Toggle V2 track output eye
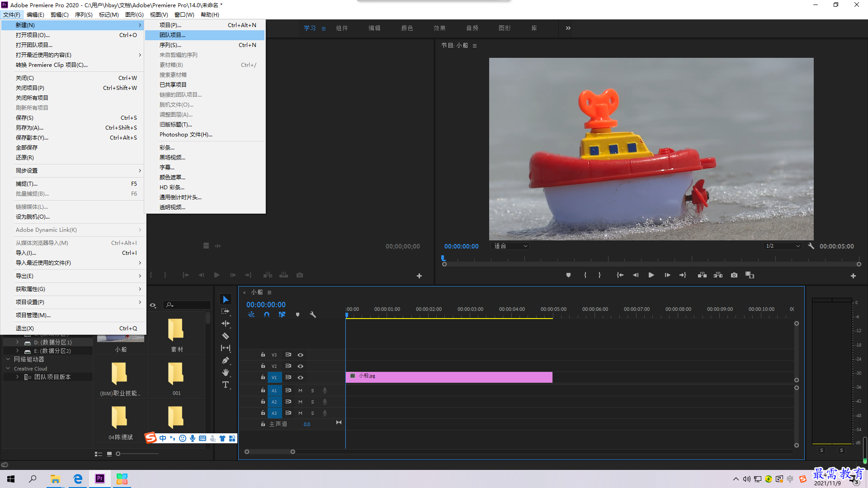The height and width of the screenshot is (488, 868). point(300,366)
